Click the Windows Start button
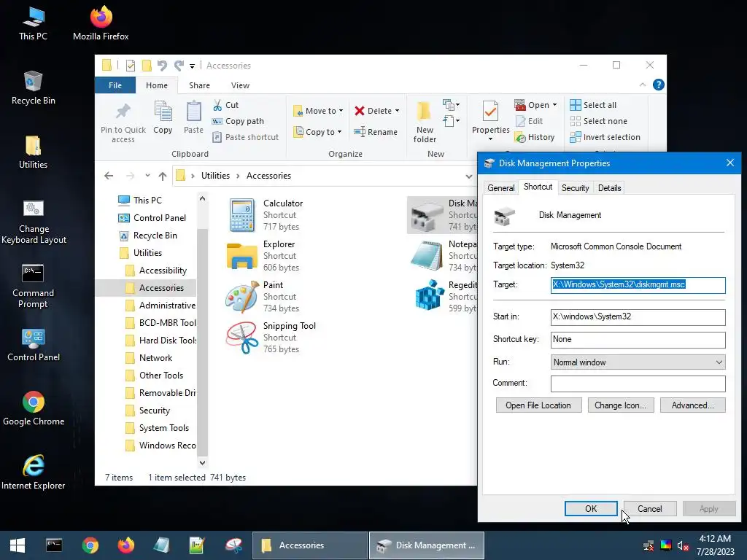Viewport: 747px width, 560px height. 18,545
